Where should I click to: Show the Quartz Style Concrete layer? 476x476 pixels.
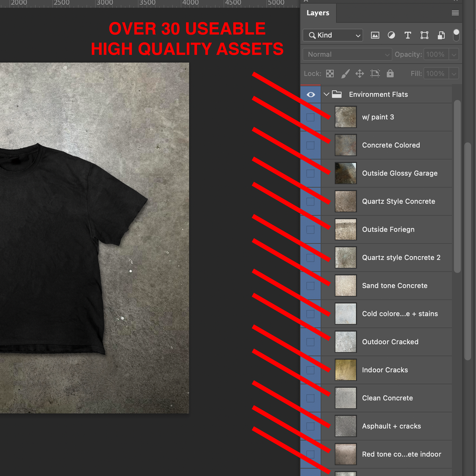tap(310, 201)
